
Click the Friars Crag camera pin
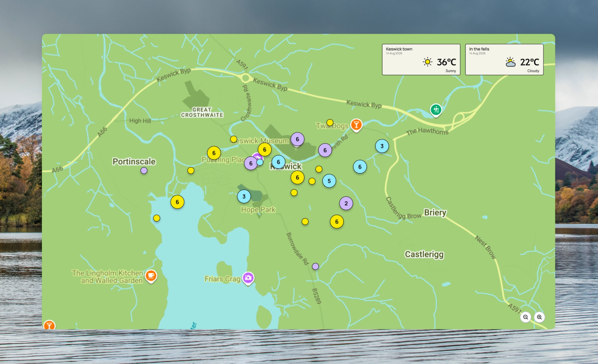(x=248, y=278)
